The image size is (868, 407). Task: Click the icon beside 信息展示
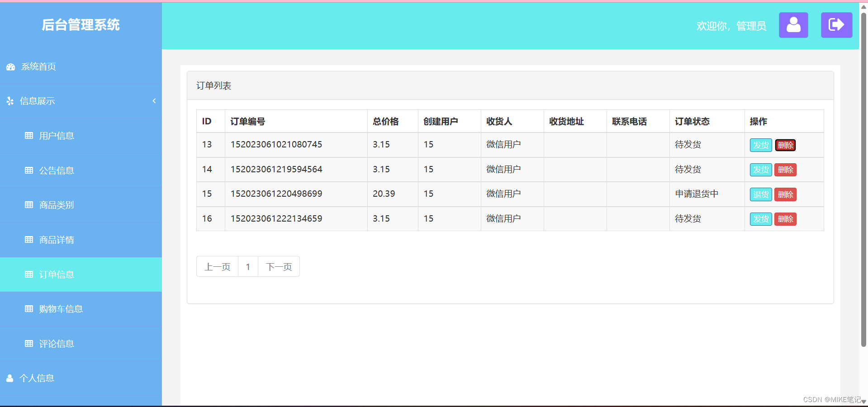click(10, 101)
